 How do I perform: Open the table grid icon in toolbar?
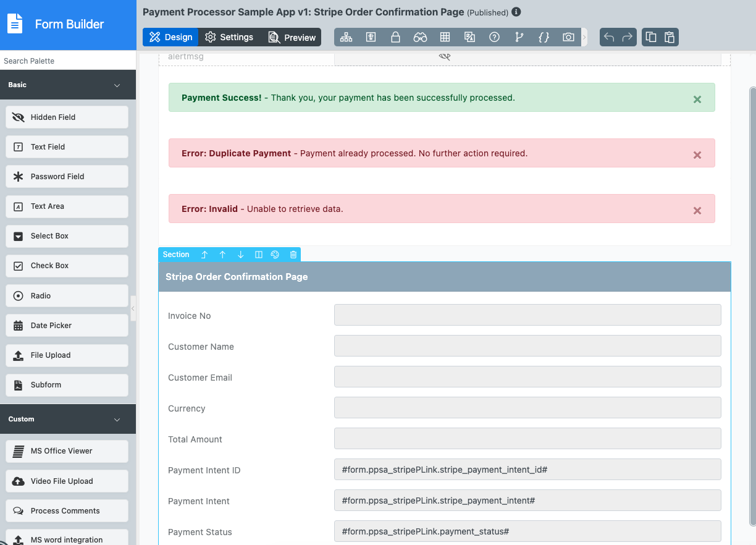[445, 37]
